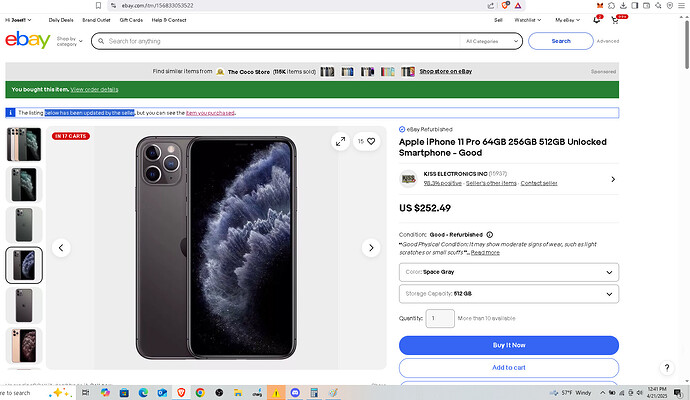Open Brave Rewards triangle icon
This screenshot has height=400, width=690.
(x=518, y=6)
